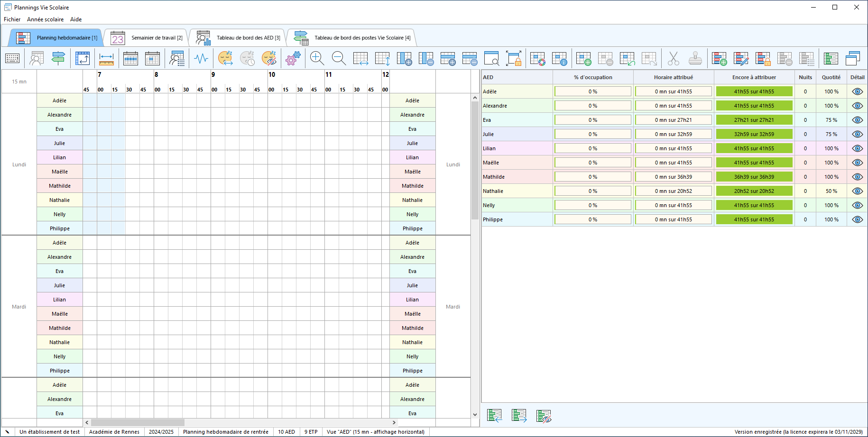Click the sleeping face with crossed eye icon
Image resolution: width=868 pixels, height=437 pixels.
269,58
